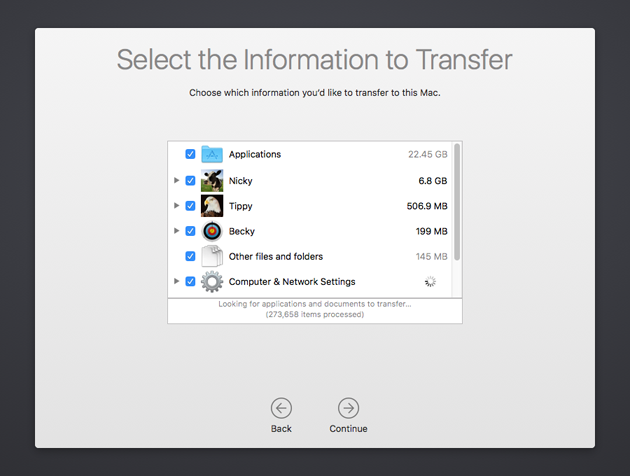
Task: Select the Tippy row label
Action: (x=241, y=206)
